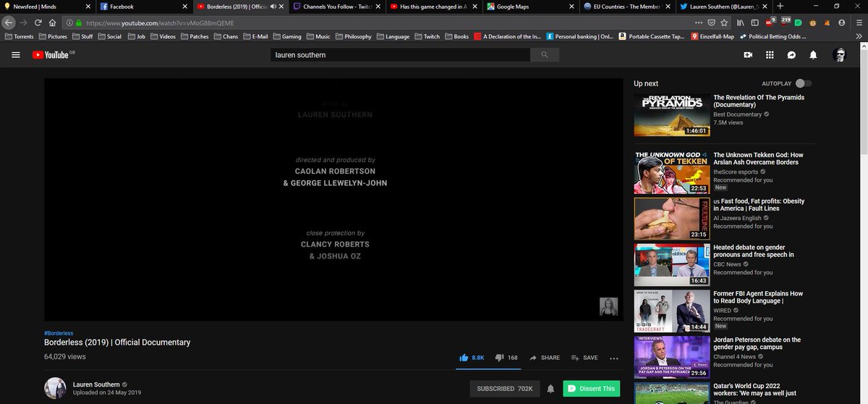868x404 pixels.
Task: Open The Revelation Of The Pyramids thumbnail
Action: (x=672, y=115)
